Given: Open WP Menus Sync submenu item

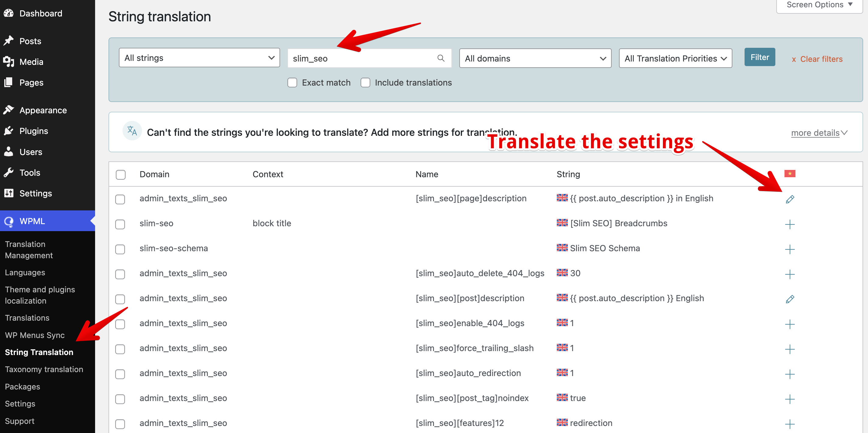Looking at the screenshot, I should coord(35,335).
